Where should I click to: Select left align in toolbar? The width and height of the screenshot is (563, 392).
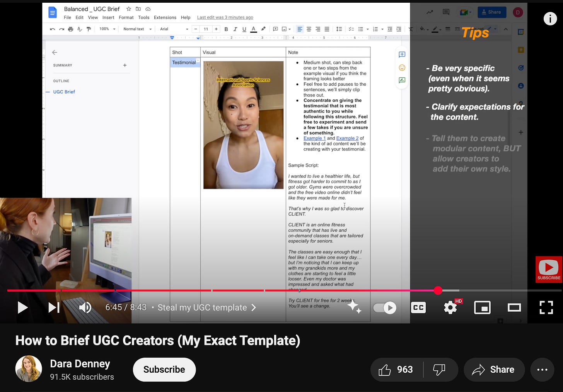300,29
